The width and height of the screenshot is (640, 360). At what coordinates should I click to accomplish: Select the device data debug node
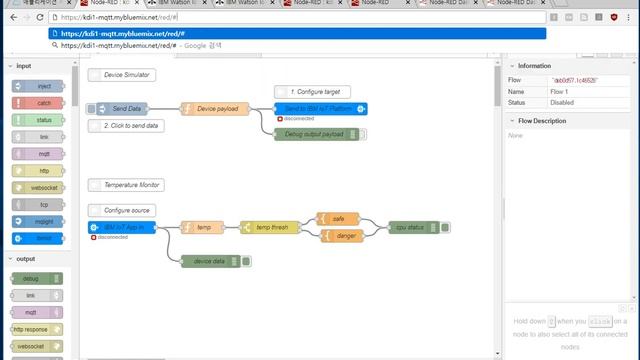click(x=211, y=261)
